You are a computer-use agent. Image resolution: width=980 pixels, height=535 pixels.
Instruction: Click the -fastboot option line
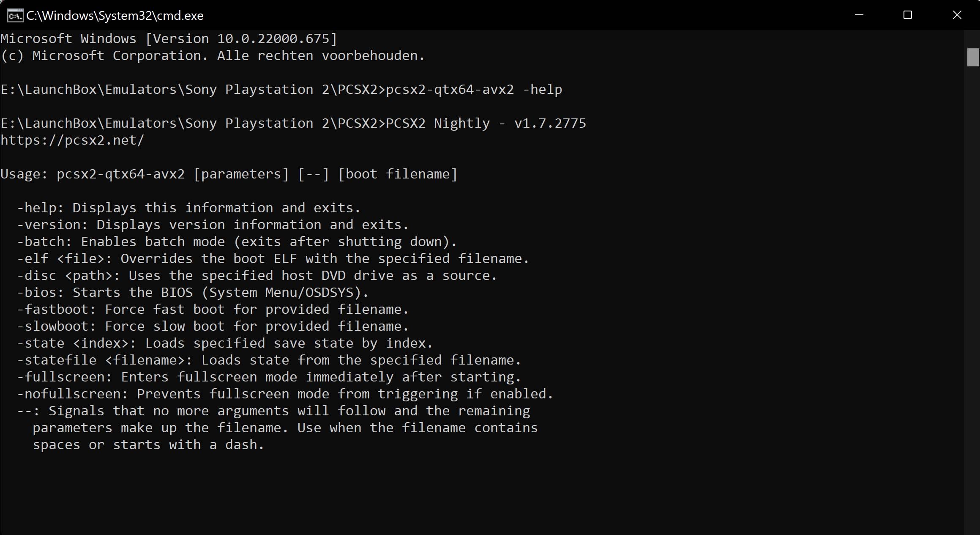(213, 309)
